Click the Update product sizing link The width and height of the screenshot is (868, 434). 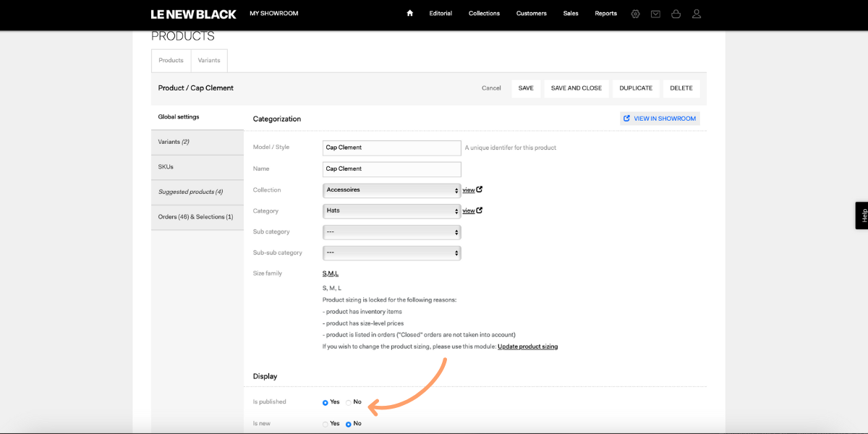[x=527, y=346]
